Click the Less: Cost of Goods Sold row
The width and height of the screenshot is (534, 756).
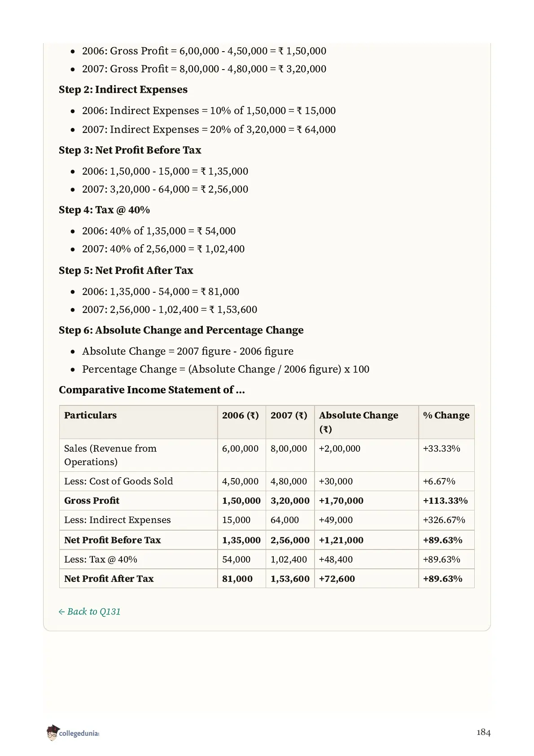[267, 481]
